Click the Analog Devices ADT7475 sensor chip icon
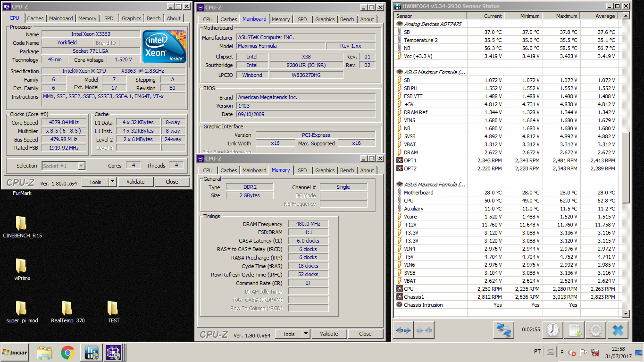 pos(399,24)
